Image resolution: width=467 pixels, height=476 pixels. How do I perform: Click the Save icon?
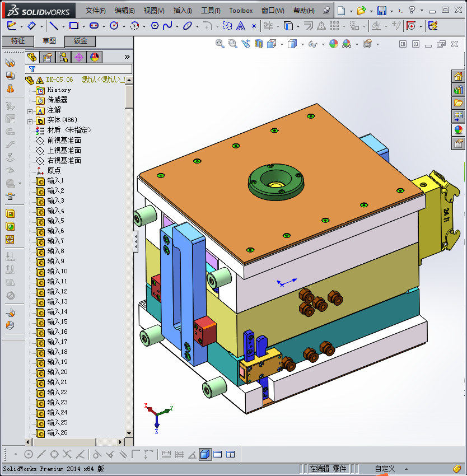(x=382, y=11)
